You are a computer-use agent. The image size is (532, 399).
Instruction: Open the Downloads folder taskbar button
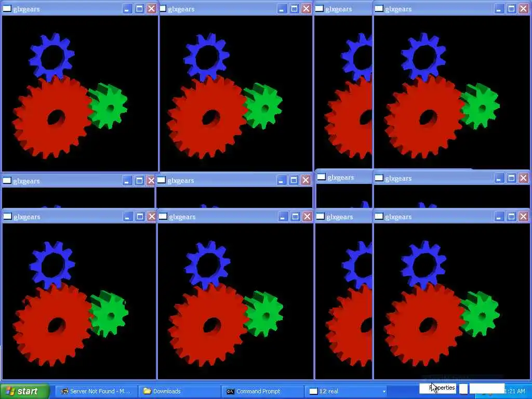[x=179, y=391]
